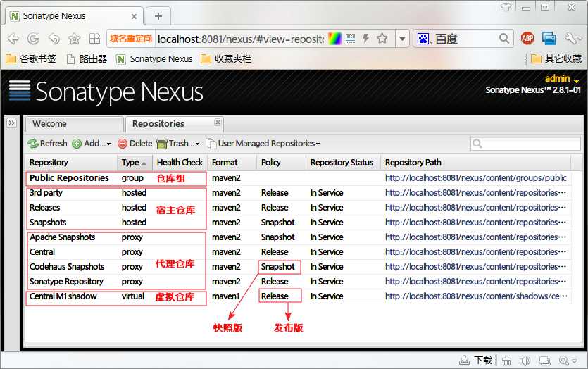Screen dimensions: 588x369
Task: Sort by the Format column header
Action: click(232, 163)
